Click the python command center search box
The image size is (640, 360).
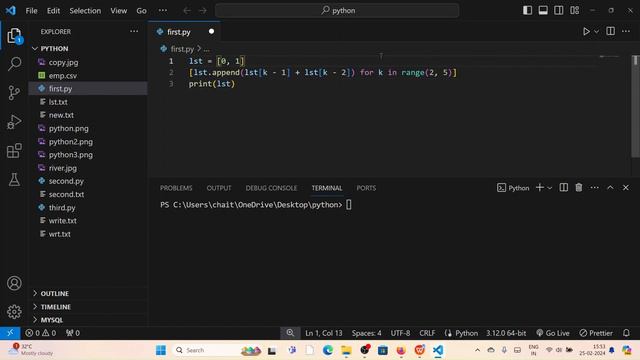pos(337,10)
